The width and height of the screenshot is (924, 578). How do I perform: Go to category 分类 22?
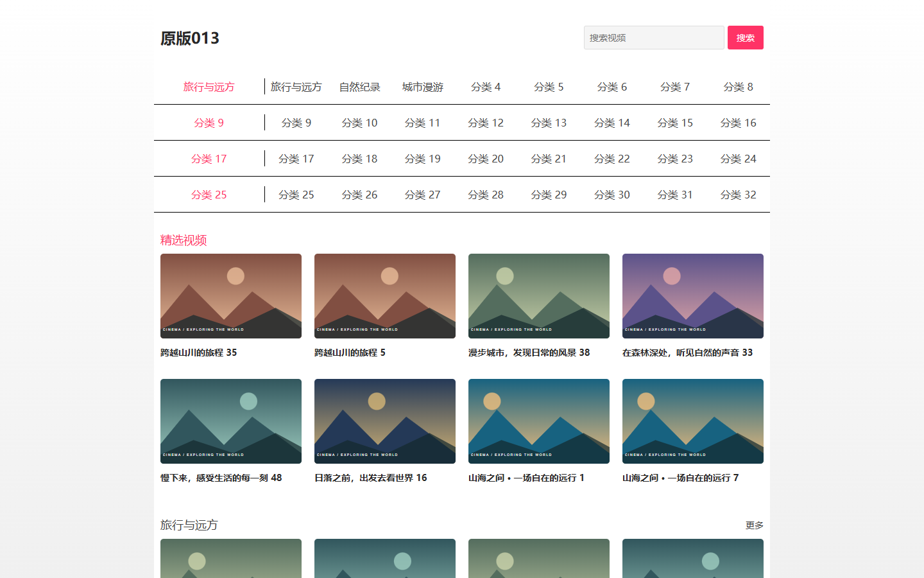click(x=612, y=159)
